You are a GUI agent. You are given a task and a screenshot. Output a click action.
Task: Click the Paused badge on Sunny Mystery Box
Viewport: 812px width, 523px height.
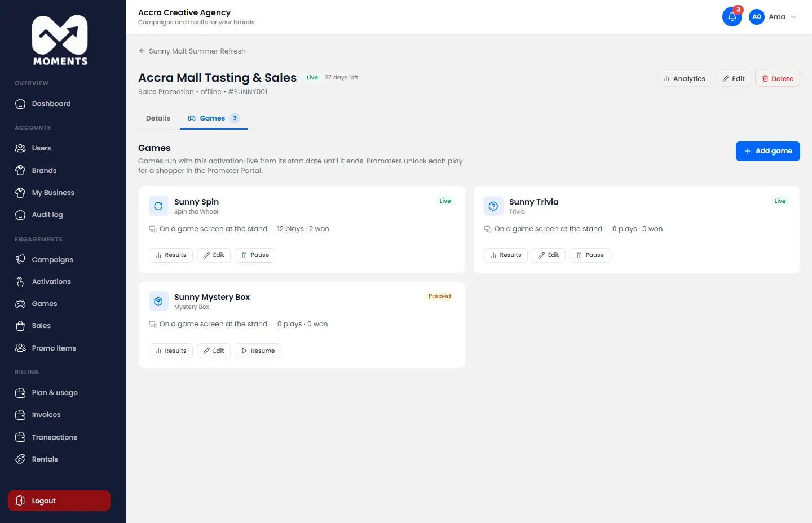tap(439, 296)
